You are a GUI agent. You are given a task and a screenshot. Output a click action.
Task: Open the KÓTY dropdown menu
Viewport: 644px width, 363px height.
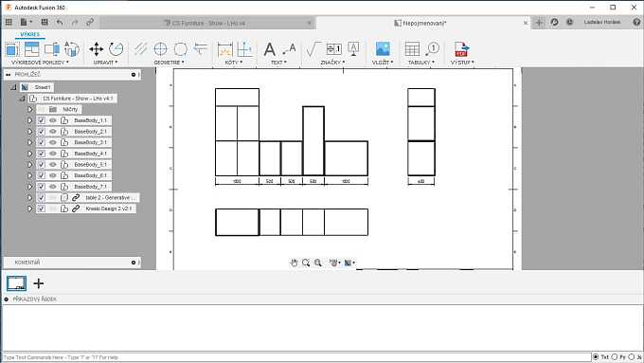234,63
